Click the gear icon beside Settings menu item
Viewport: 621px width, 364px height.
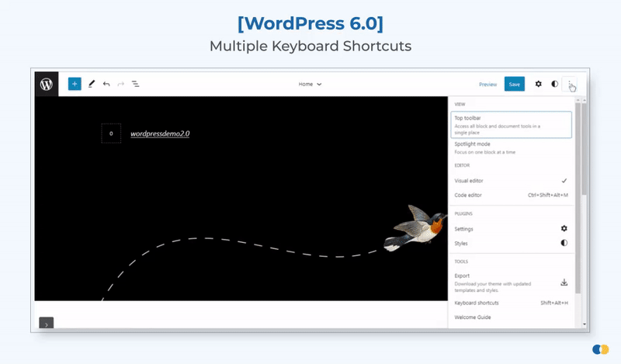click(564, 228)
